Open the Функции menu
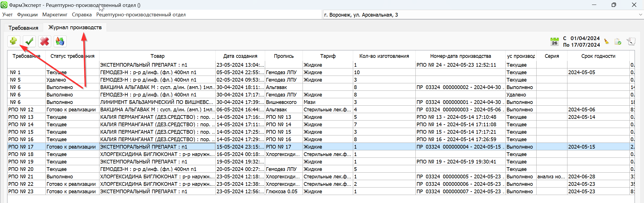The image size is (644, 203). (x=27, y=15)
